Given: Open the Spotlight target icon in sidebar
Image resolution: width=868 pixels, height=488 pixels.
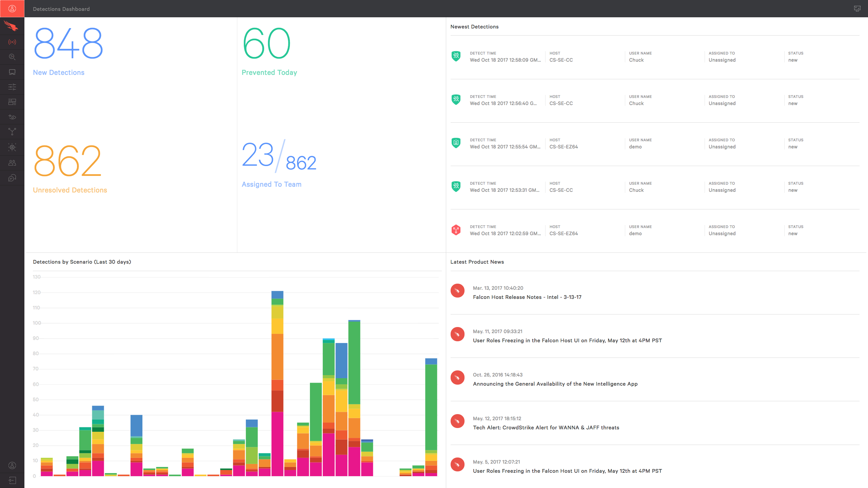Looking at the screenshot, I should point(12,147).
